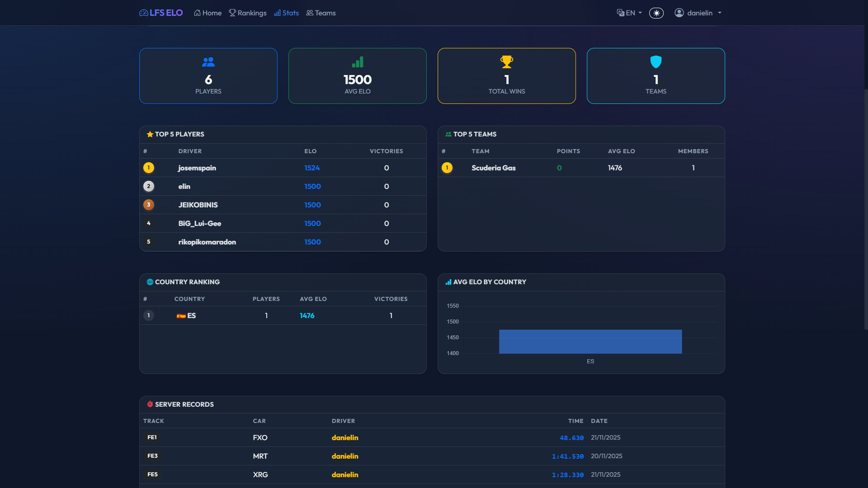This screenshot has width=868, height=488.
Task: Open danielin driver link on FE1 record
Action: click(x=344, y=437)
